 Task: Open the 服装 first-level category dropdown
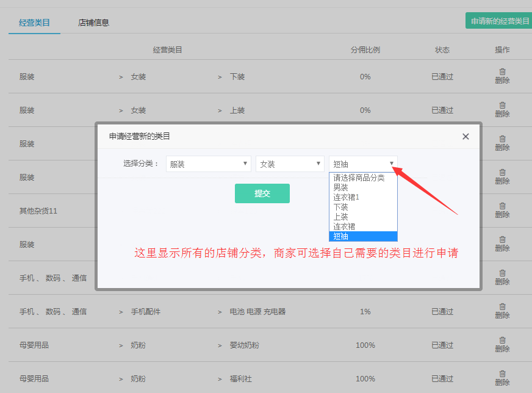pos(209,164)
